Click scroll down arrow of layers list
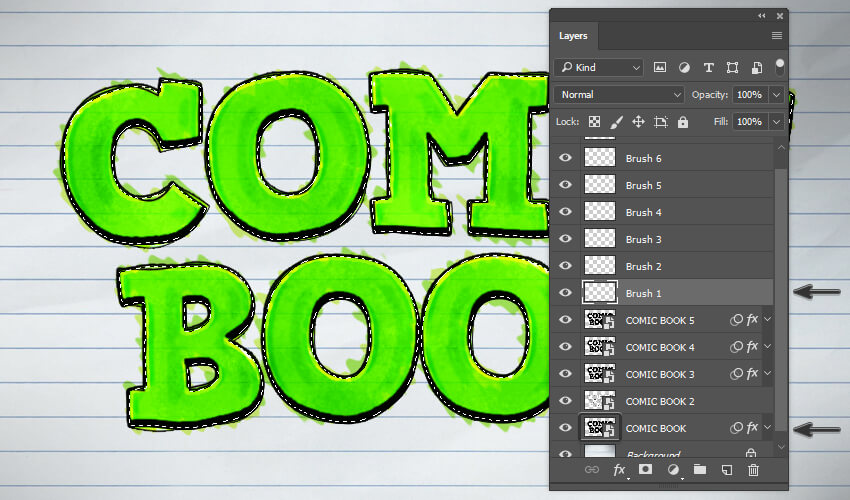Viewport: 850px width, 500px height. 781,447
